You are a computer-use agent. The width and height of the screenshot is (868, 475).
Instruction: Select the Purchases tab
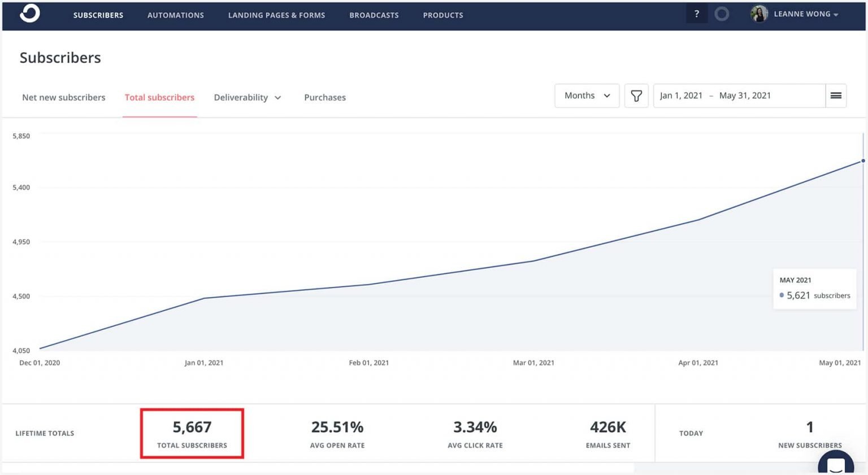pyautogui.click(x=325, y=97)
